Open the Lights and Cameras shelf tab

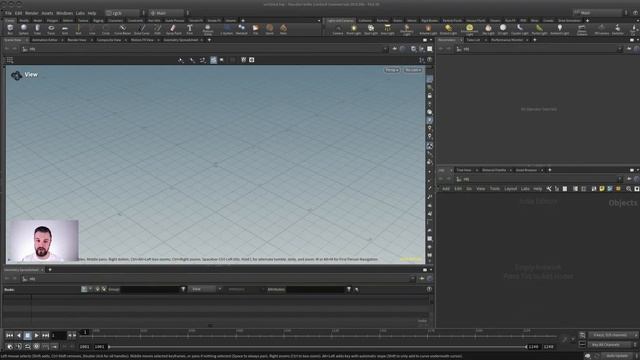(x=340, y=20)
